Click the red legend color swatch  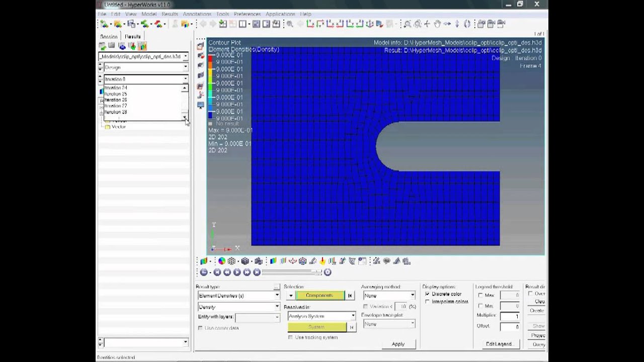(210, 59)
